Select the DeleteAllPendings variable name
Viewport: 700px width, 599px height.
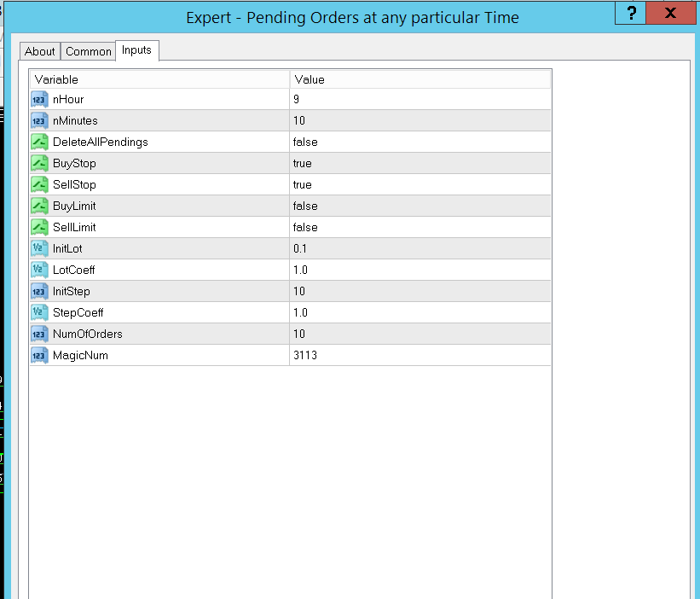click(x=101, y=142)
